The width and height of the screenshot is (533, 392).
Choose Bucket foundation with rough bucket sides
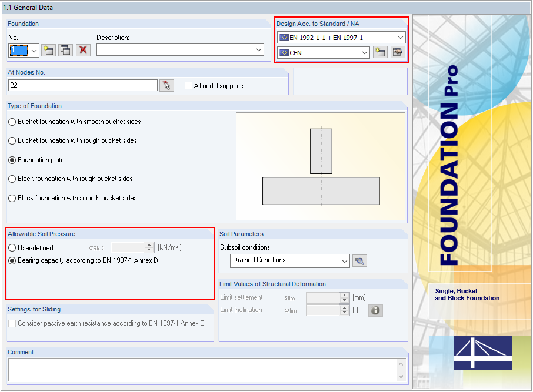click(x=12, y=140)
